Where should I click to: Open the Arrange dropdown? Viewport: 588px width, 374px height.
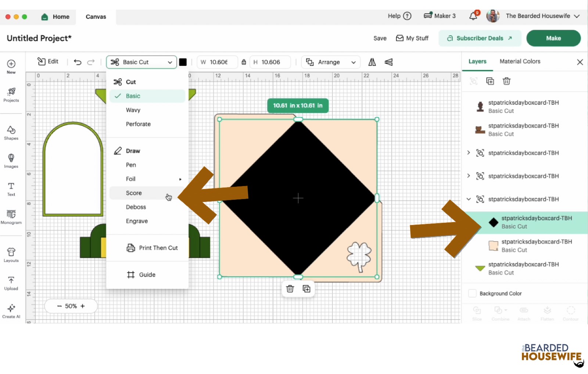point(331,62)
